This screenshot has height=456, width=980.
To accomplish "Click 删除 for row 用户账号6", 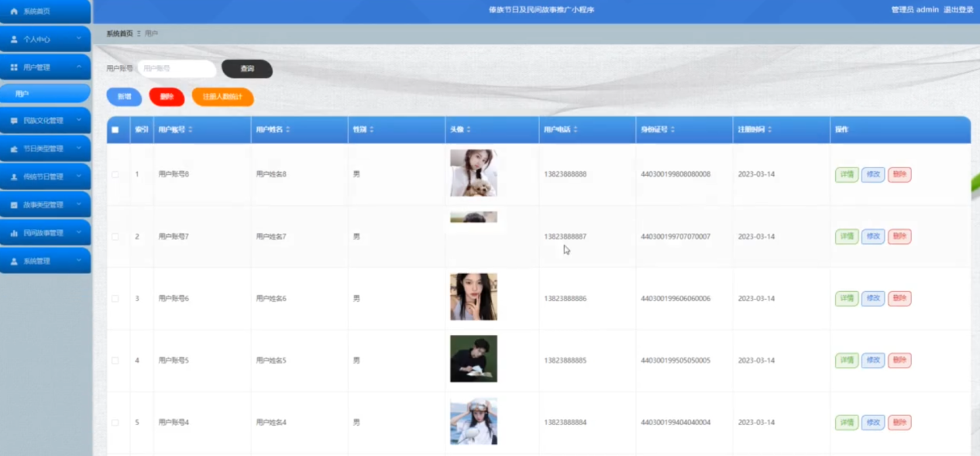I will (x=899, y=298).
